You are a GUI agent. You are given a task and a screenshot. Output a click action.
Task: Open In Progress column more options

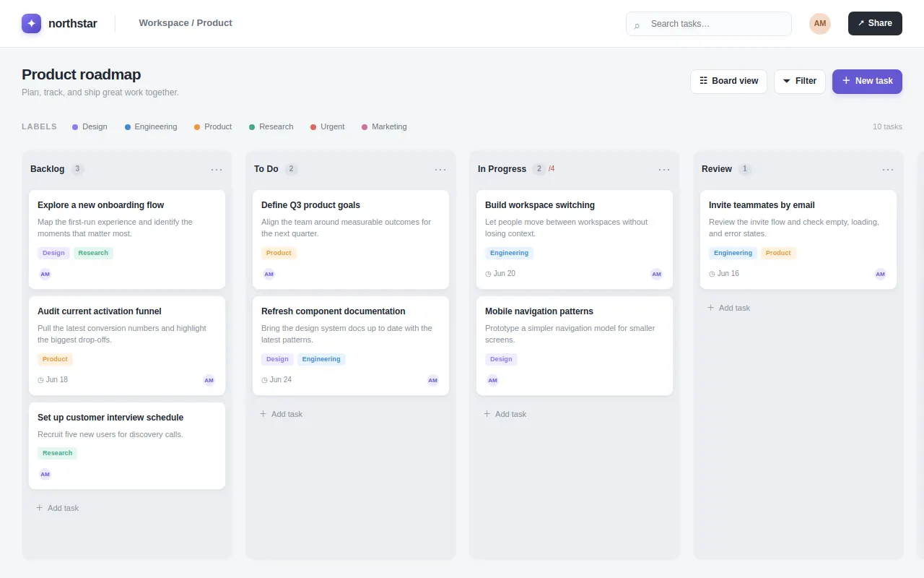pos(664,169)
